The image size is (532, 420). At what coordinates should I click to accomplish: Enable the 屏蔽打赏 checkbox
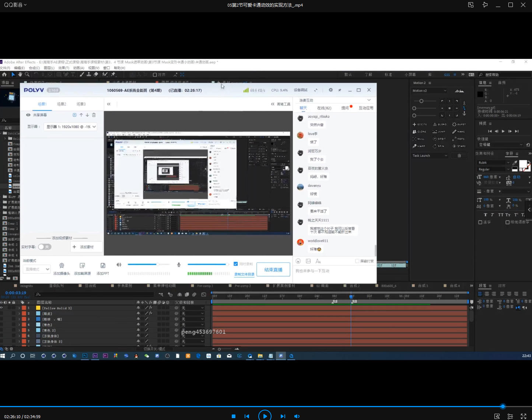click(357, 261)
